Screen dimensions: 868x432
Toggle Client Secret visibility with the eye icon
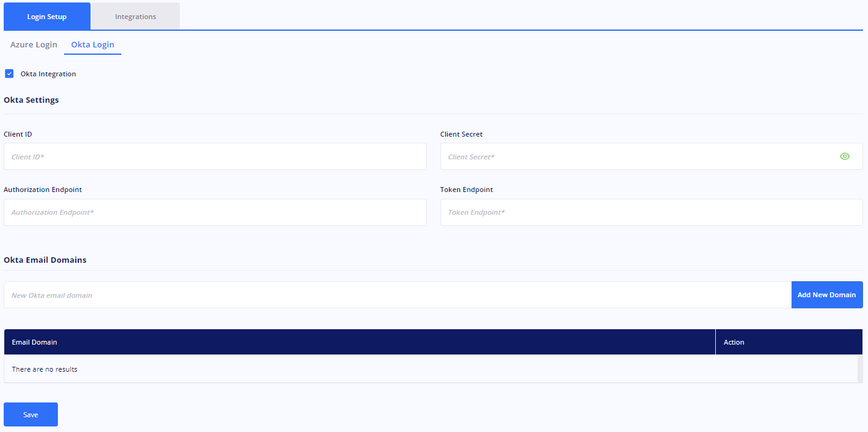click(845, 156)
